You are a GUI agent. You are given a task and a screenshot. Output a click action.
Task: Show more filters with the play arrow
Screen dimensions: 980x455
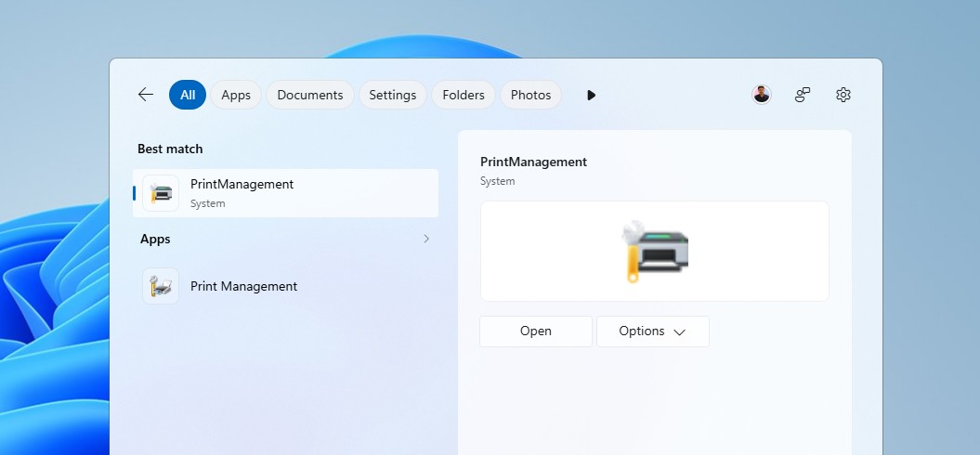591,95
